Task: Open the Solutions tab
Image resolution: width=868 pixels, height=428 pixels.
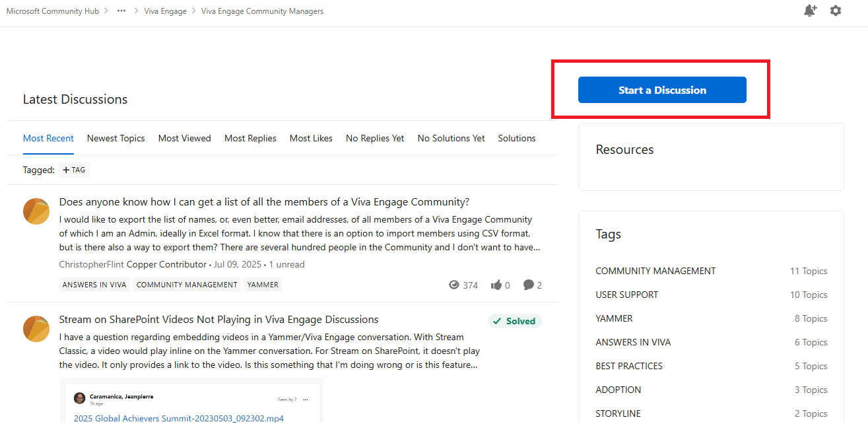Action: 517,138
